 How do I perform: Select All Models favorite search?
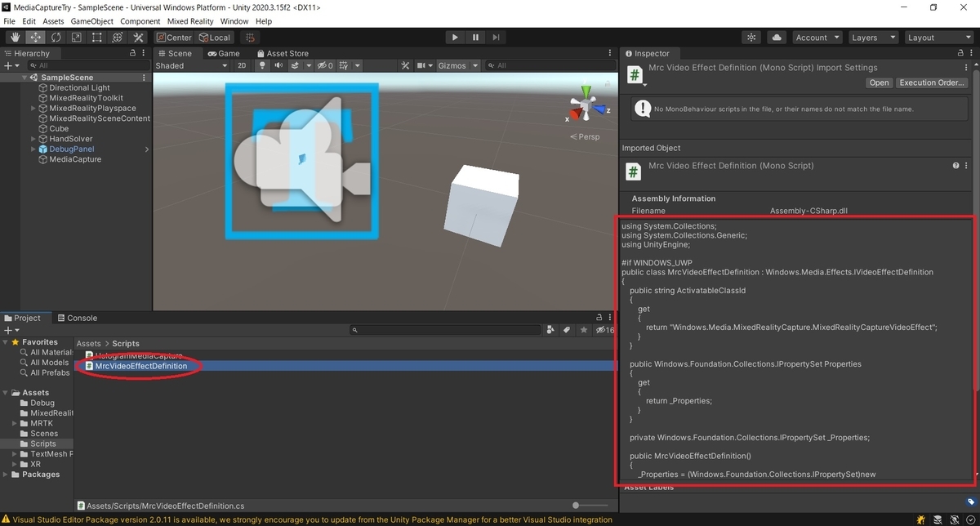point(49,363)
